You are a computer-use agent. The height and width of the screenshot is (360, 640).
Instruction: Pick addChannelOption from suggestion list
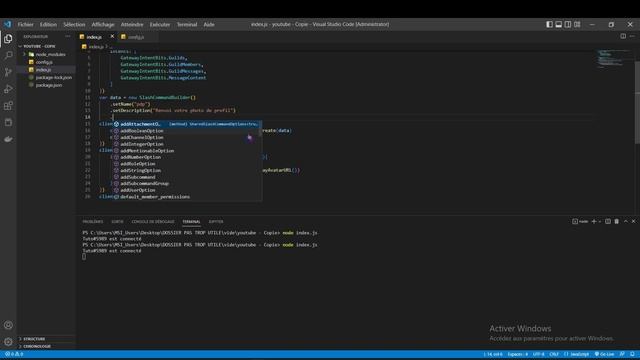point(187,138)
